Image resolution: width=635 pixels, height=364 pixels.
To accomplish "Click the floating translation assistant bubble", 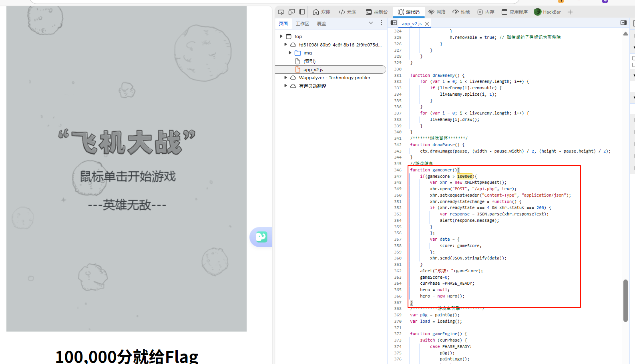I will coord(261,237).
